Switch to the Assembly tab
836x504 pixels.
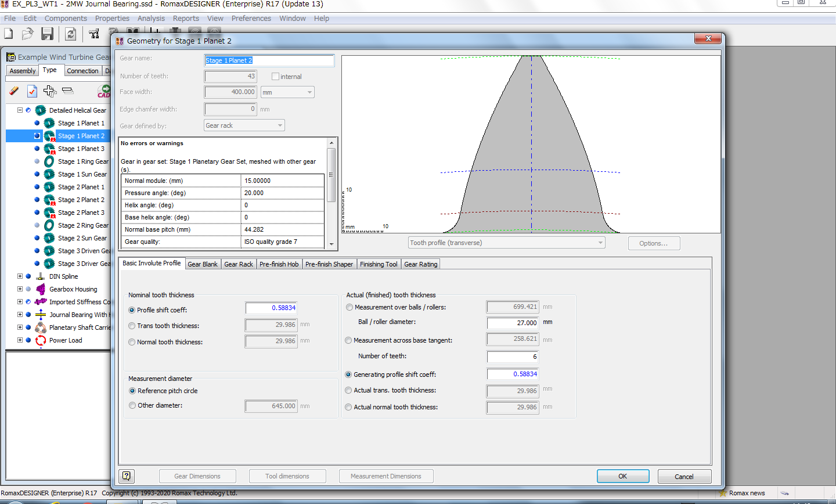pyautogui.click(x=23, y=71)
